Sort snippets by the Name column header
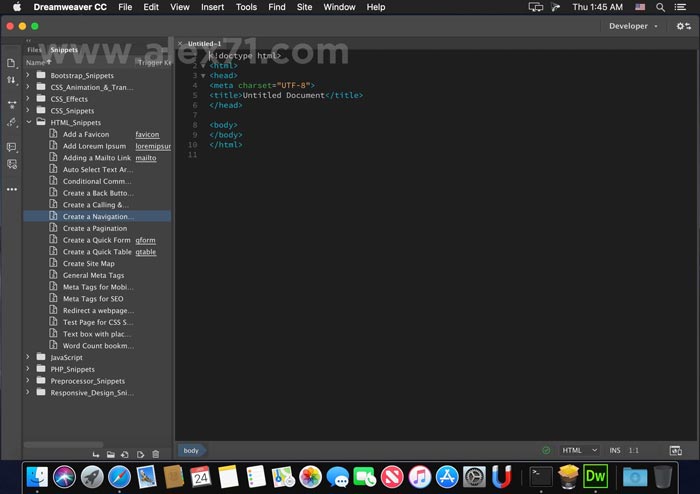The width and height of the screenshot is (700, 494). [x=38, y=62]
